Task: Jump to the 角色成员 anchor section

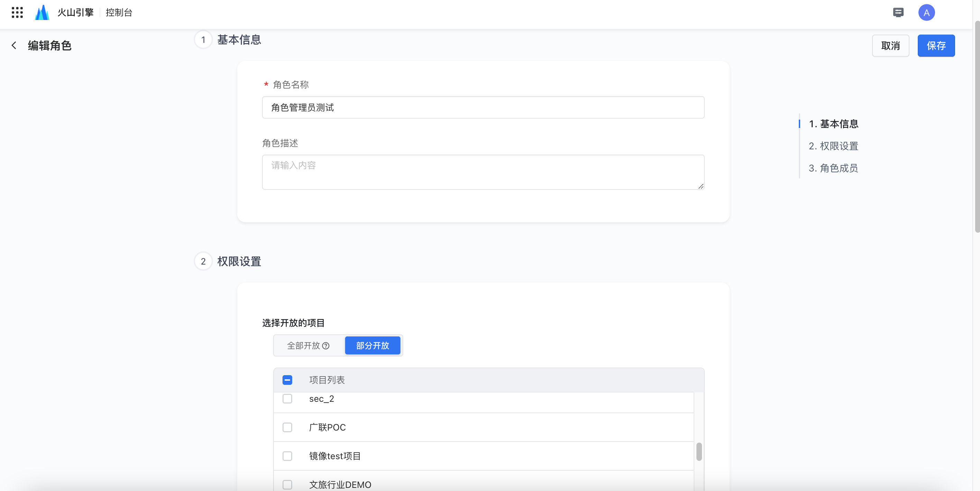Action: (833, 168)
